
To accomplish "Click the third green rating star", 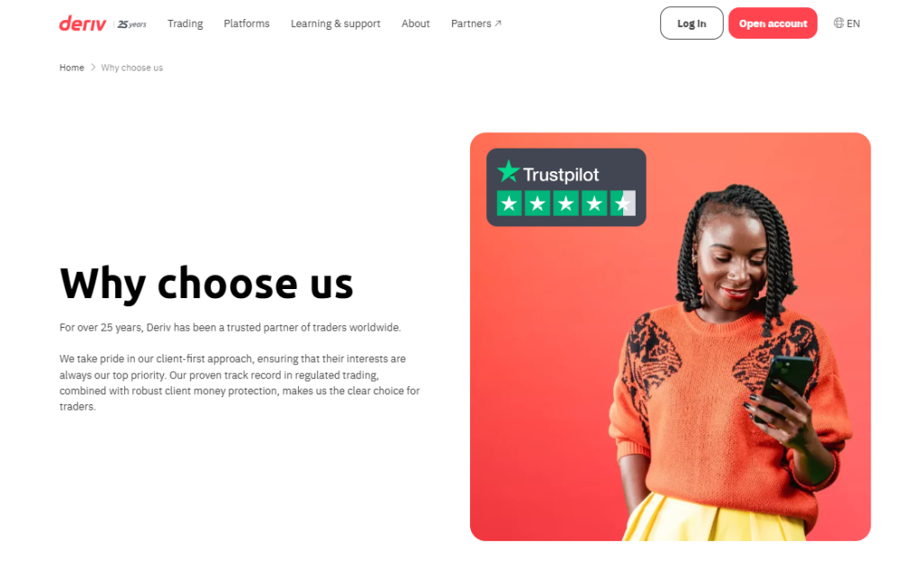I will [x=565, y=204].
